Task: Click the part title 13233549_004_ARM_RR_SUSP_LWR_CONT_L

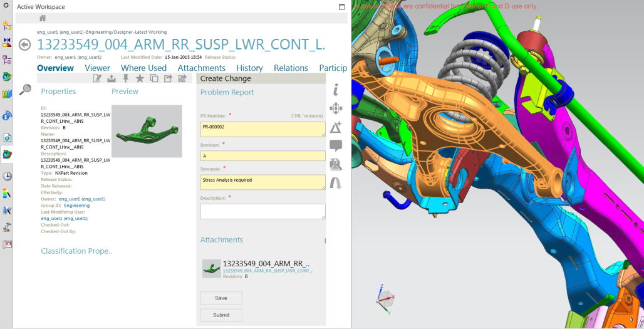Action: (181, 44)
